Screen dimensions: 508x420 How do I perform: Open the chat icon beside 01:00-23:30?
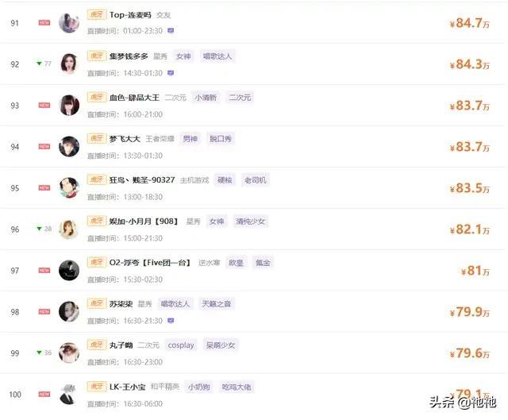click(x=171, y=31)
